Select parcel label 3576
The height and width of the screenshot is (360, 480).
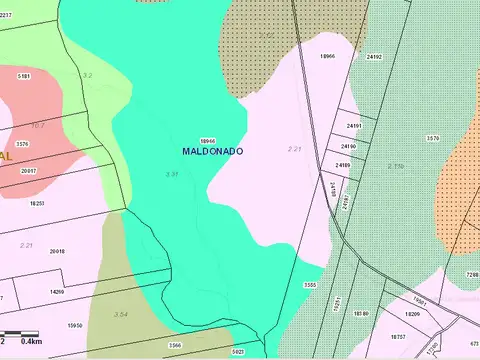coord(22,144)
